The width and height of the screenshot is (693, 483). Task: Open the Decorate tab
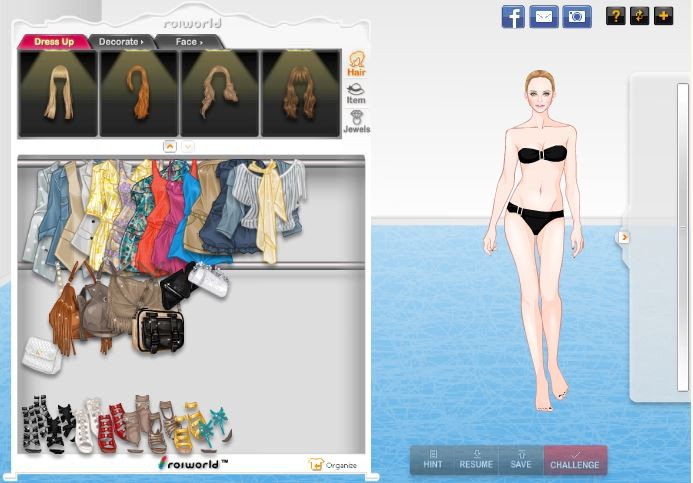pos(120,42)
